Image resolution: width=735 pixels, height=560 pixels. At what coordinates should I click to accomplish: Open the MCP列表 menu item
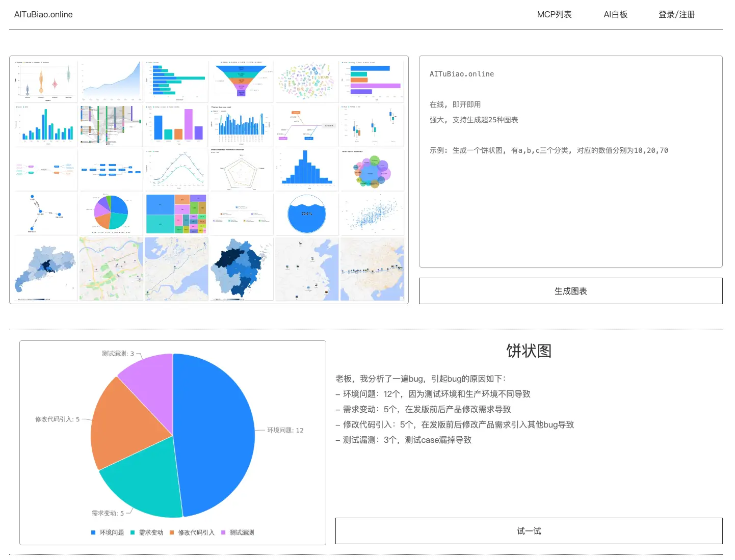554,14
